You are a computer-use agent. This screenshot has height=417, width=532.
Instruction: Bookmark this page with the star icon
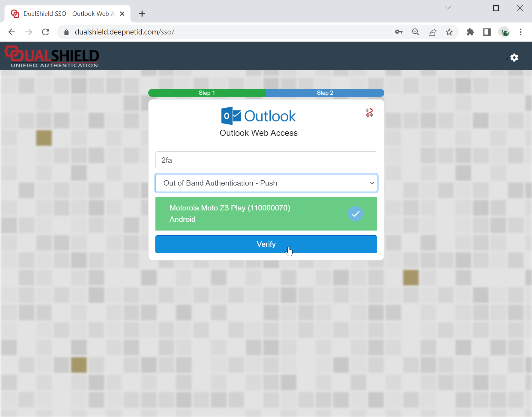(449, 32)
